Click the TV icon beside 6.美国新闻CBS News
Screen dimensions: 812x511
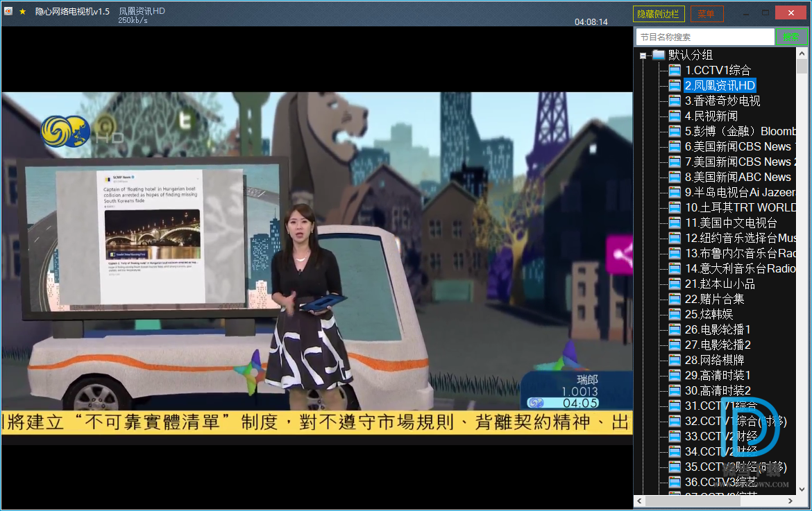pos(675,146)
